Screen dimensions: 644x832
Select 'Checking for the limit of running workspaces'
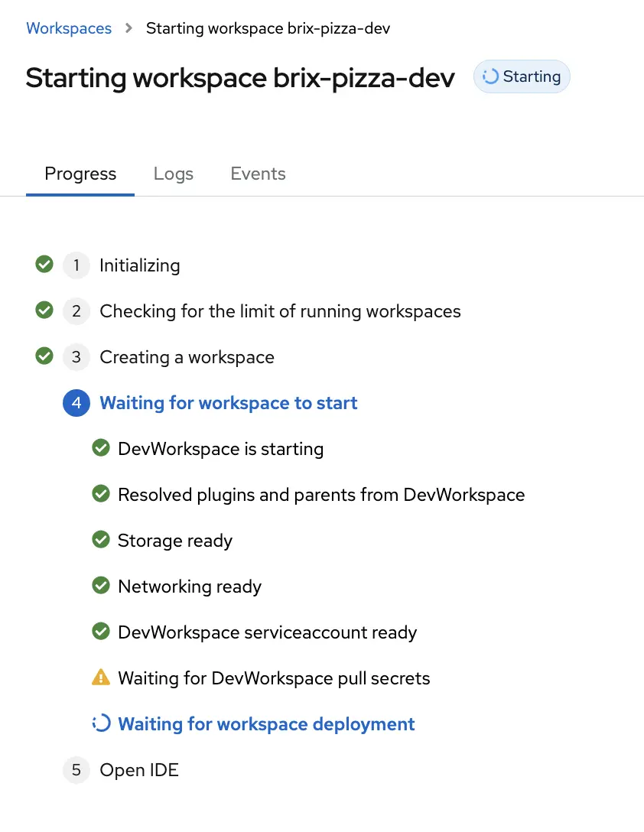[281, 311]
